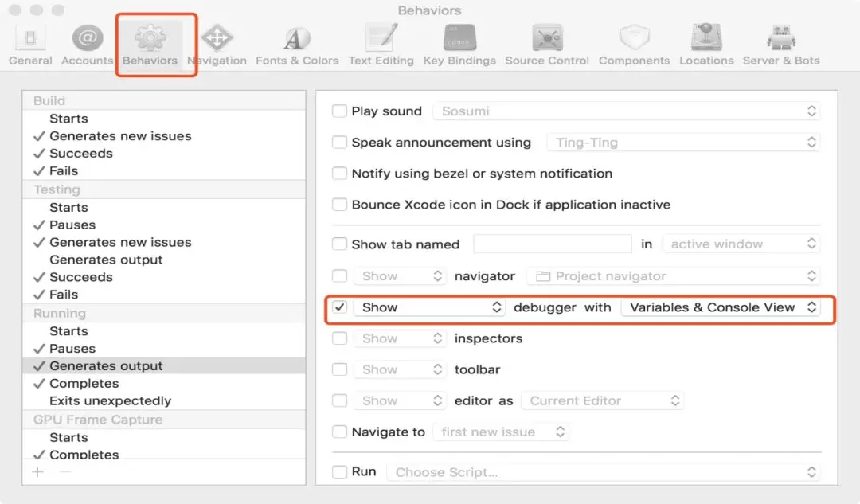Uncheck the Show debugger checkbox
The height and width of the screenshot is (504, 860).
tap(339, 307)
